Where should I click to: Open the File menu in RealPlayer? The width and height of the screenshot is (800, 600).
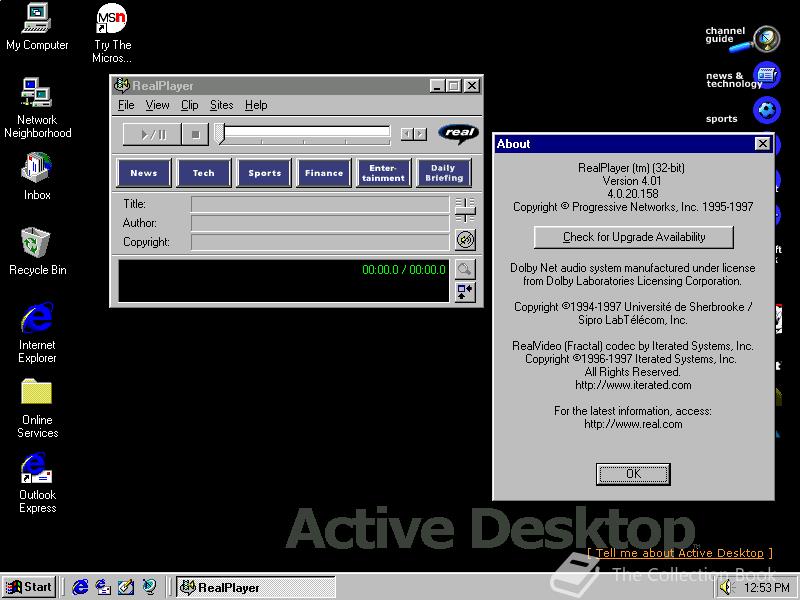(x=126, y=105)
